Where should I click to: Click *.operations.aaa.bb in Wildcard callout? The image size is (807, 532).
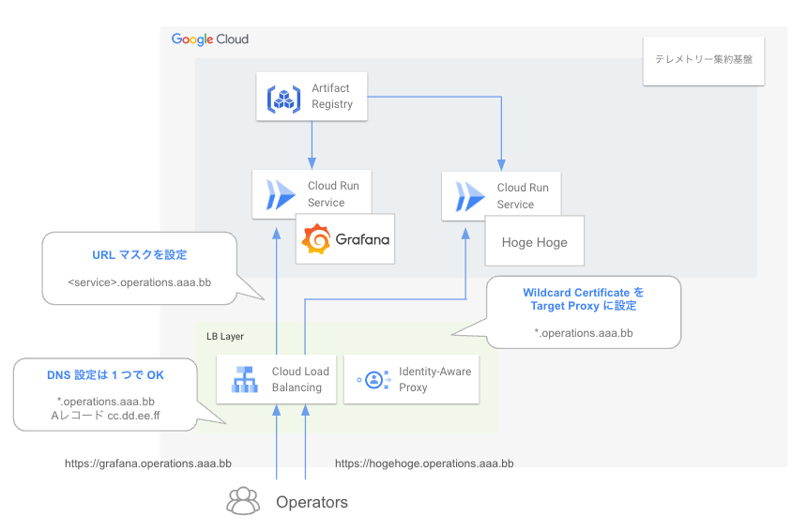(584, 333)
